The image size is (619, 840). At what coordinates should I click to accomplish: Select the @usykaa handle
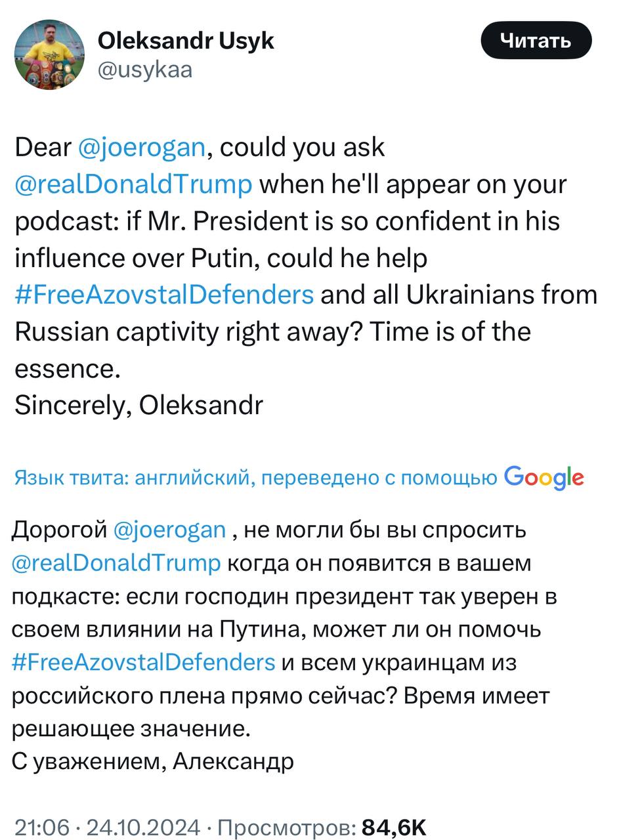click(145, 70)
